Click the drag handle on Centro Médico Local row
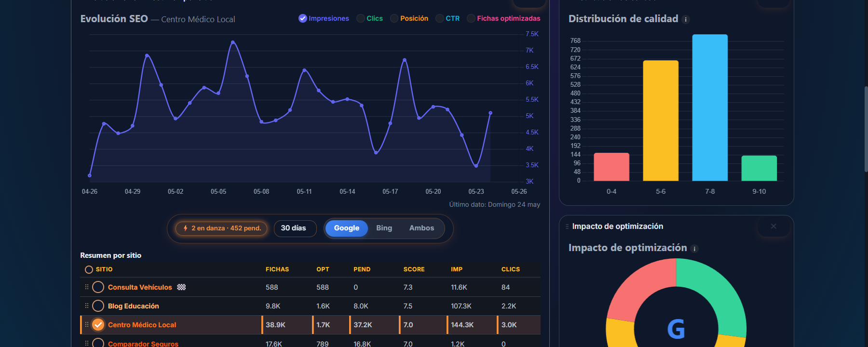Image resolution: width=868 pixels, height=347 pixels. tap(87, 324)
